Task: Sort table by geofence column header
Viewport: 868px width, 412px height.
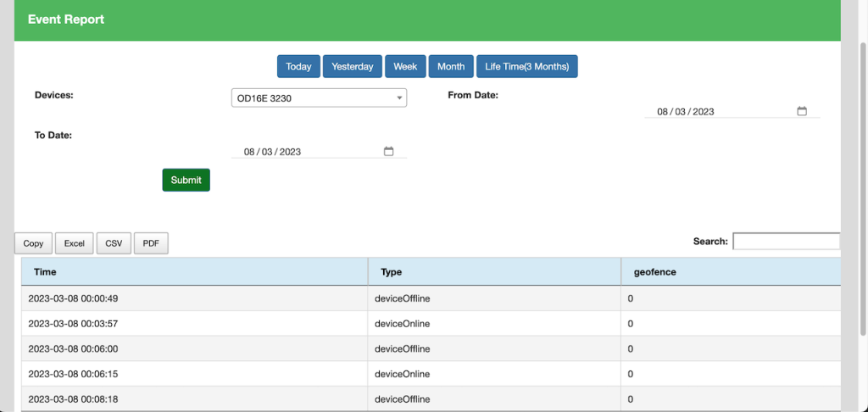Action: (729, 272)
